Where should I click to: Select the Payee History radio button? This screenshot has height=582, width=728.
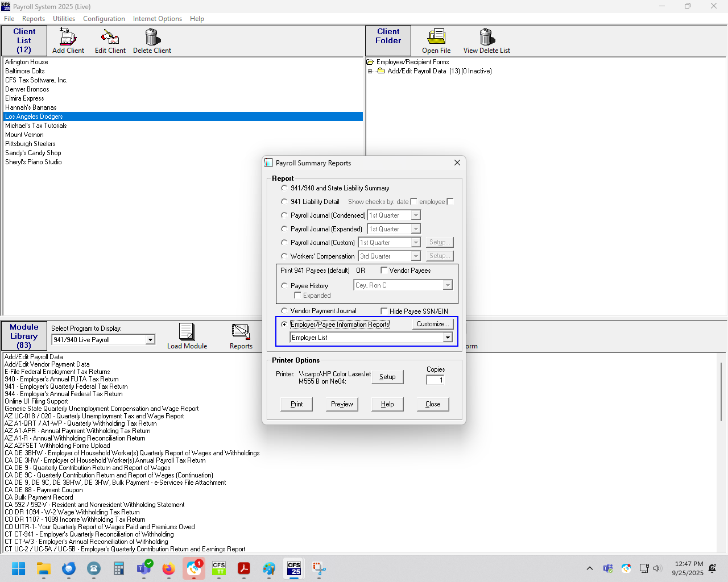coord(284,286)
